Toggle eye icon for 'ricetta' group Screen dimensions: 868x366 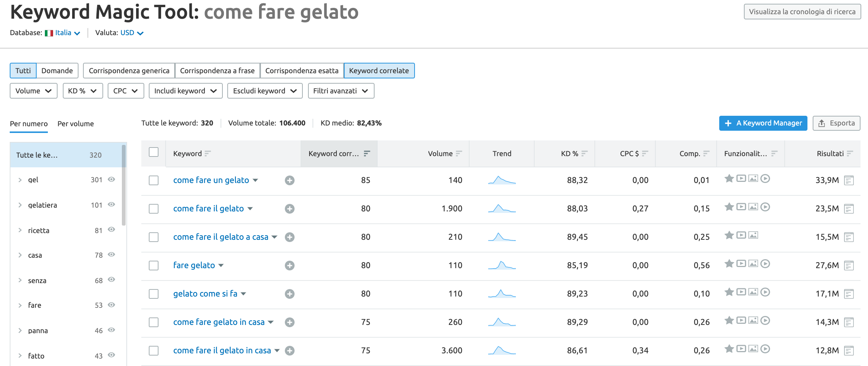(111, 229)
